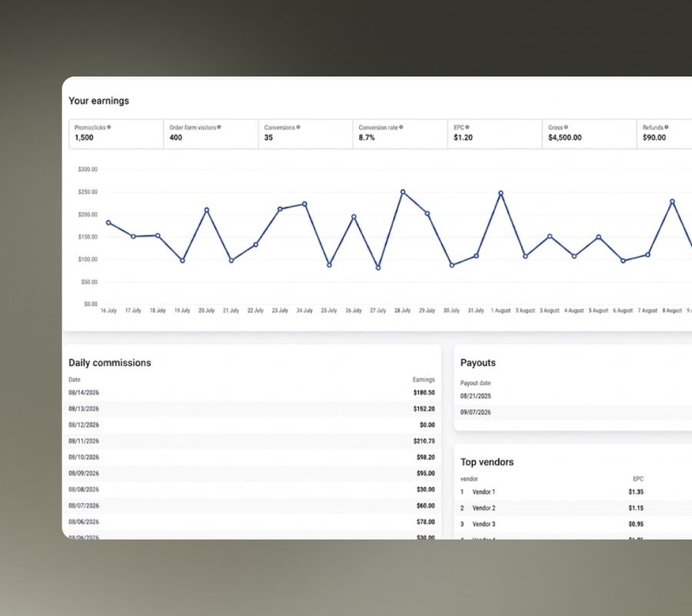Click the Payouts heading
692x616 pixels.
click(x=478, y=363)
